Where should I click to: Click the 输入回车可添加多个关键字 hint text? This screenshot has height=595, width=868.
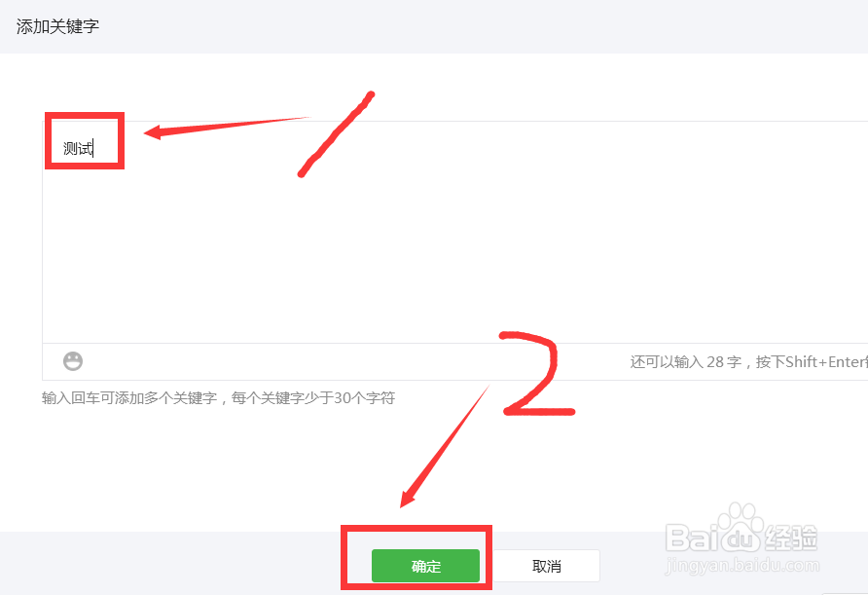(x=129, y=397)
